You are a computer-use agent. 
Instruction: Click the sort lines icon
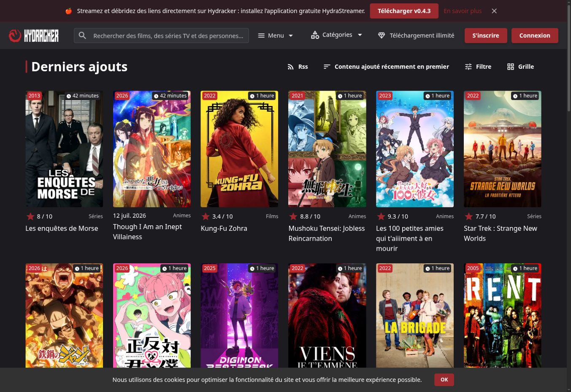pos(327,67)
